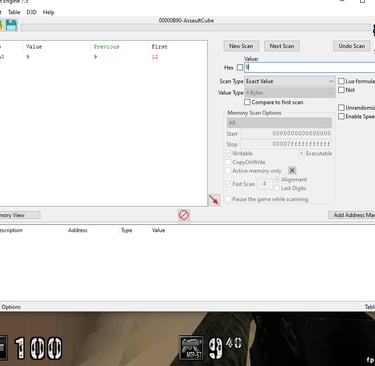This screenshot has width=375, height=366.
Task: Toggle the Executable checkbox
Action: point(301,153)
